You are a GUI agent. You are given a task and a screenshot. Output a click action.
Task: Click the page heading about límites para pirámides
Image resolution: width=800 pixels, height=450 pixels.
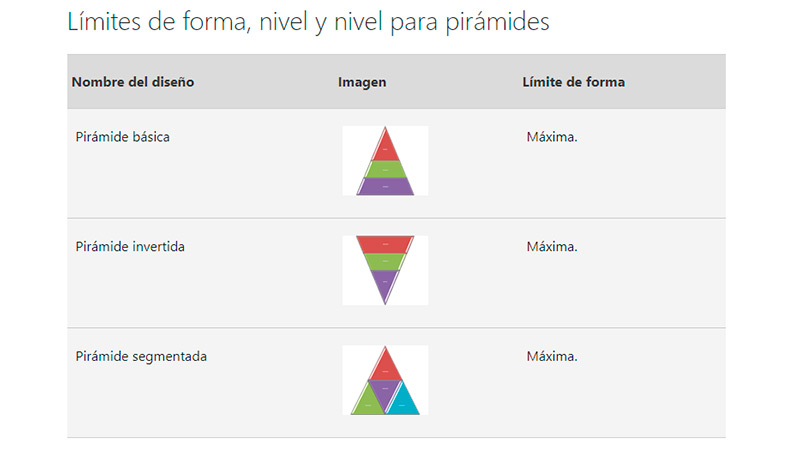point(308,21)
